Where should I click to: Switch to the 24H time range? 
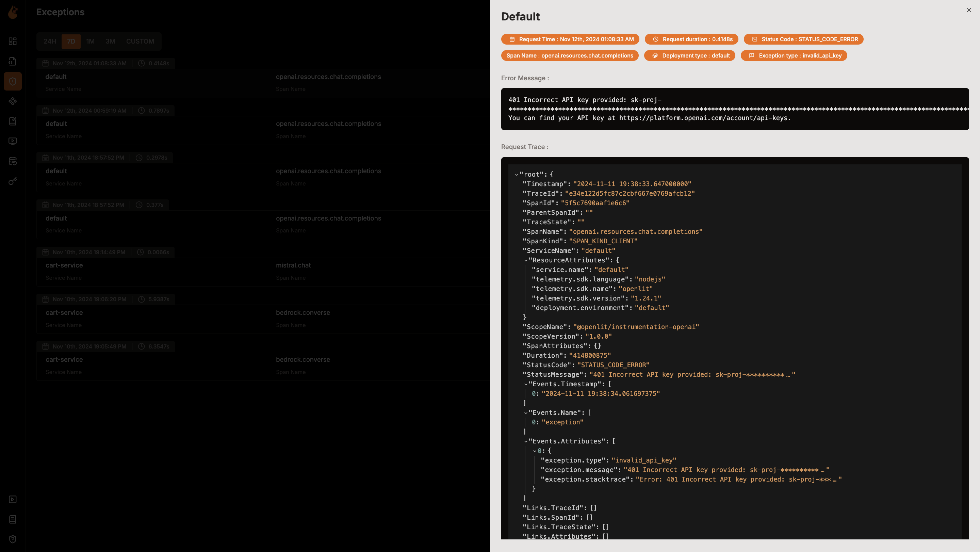click(49, 41)
